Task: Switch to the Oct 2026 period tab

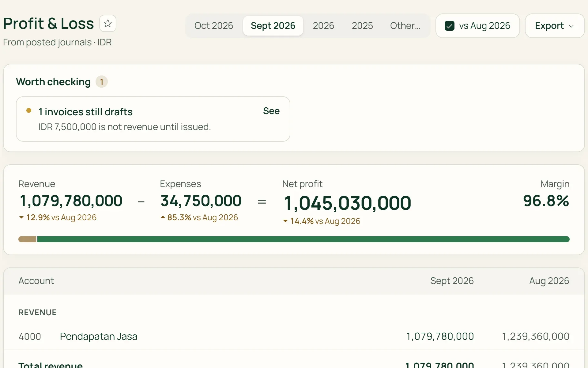Action: click(214, 26)
